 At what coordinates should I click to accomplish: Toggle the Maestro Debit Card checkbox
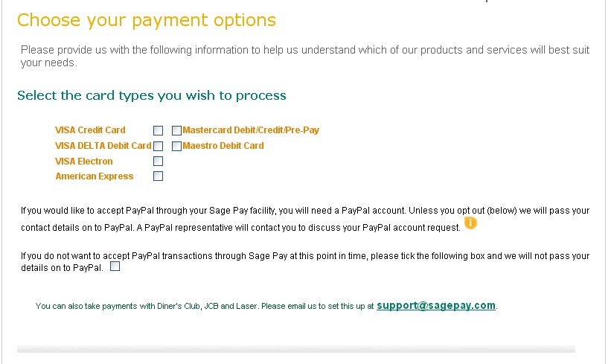click(x=176, y=146)
